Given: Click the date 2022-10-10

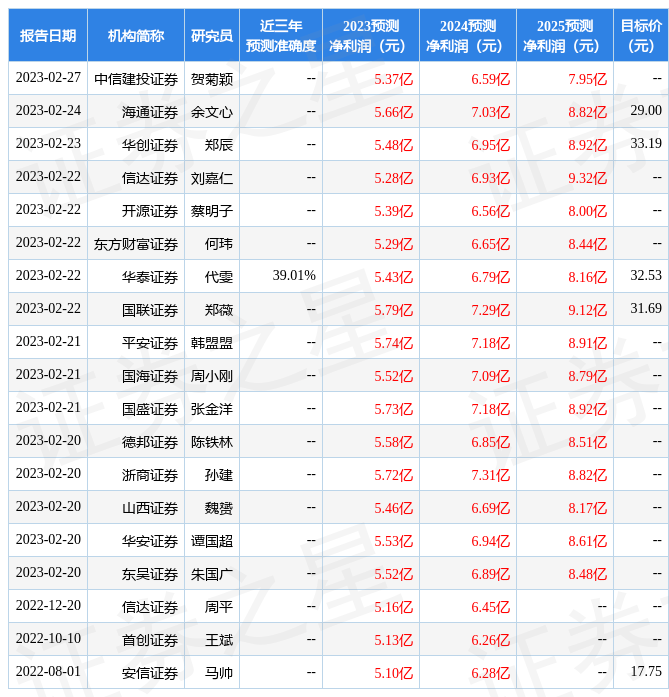Looking at the screenshot, I should (x=48, y=638).
